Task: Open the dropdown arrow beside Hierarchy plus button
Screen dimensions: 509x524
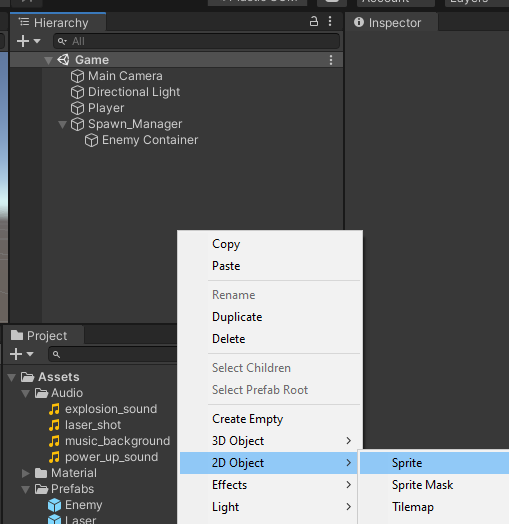Action: pos(37,41)
